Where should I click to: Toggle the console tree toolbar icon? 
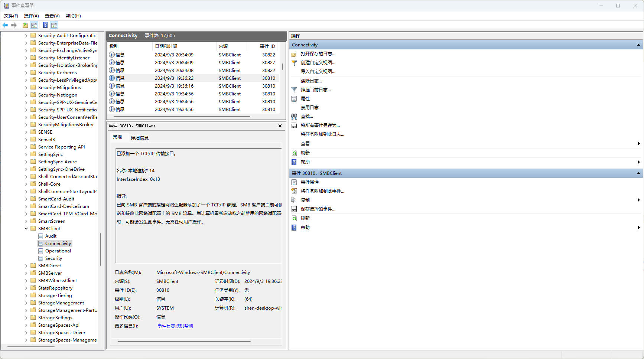[x=34, y=25]
